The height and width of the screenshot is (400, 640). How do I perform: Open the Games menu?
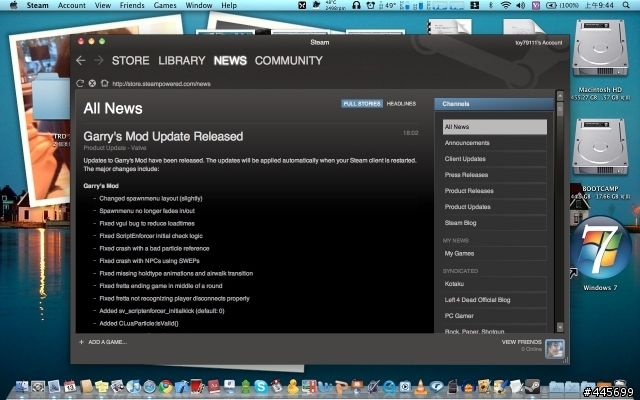[x=165, y=5]
